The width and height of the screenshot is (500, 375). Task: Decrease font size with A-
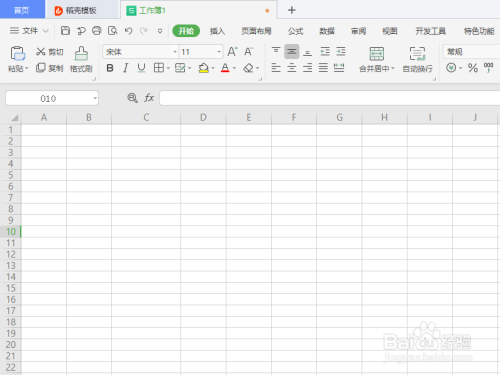point(248,52)
